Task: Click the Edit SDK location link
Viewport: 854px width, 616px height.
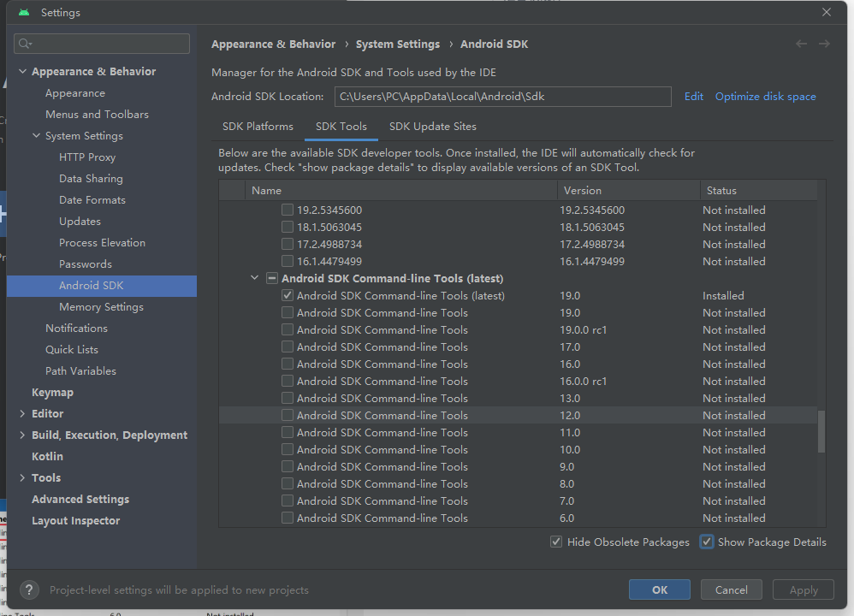Action: (x=693, y=97)
